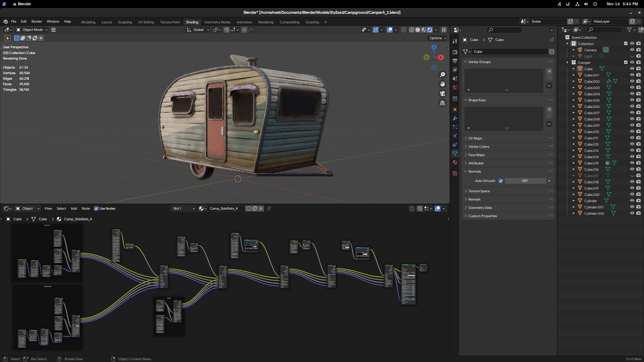Unlink the Camp_SideSlats_A material with X
Image resolution: width=644 pixels, height=362 pixels.
pos(261,208)
